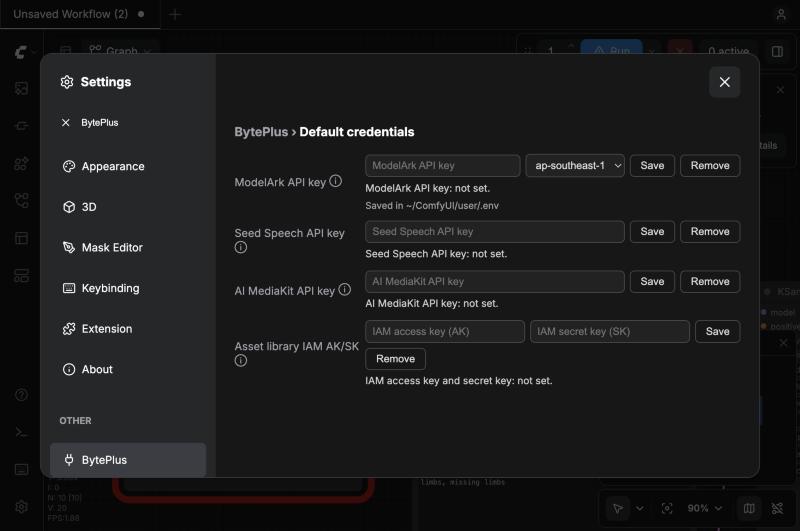Click the Seed Speech API key input field
The height and width of the screenshot is (531, 800).
[x=494, y=232]
